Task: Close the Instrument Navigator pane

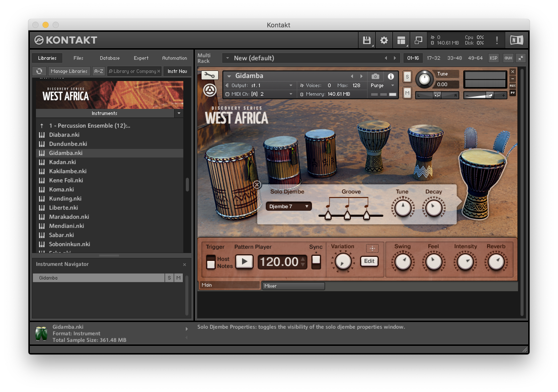Action: point(185,265)
